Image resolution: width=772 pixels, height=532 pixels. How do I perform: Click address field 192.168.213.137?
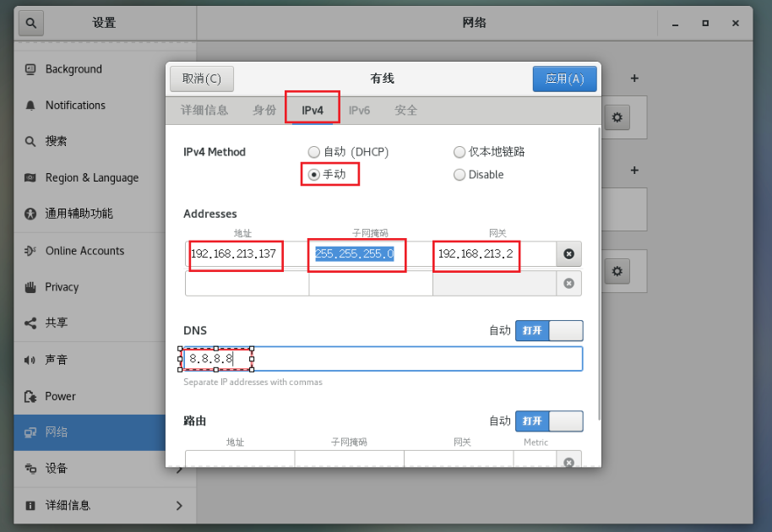[247, 254]
